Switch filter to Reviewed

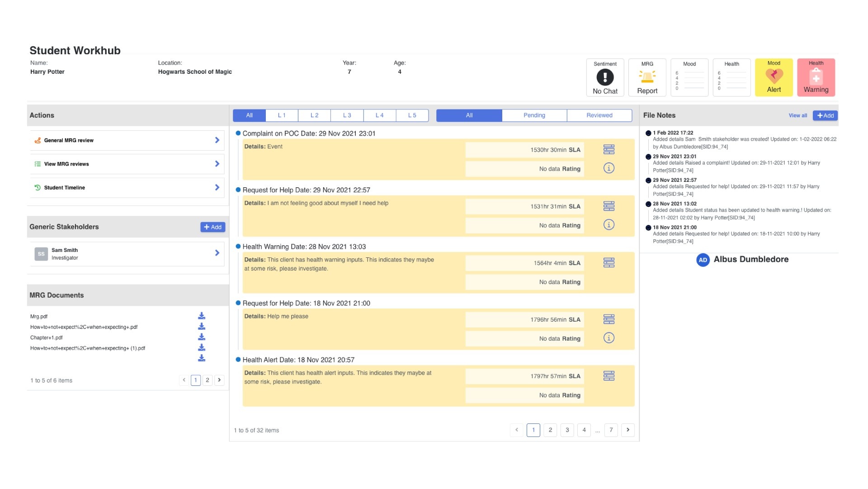click(x=599, y=115)
